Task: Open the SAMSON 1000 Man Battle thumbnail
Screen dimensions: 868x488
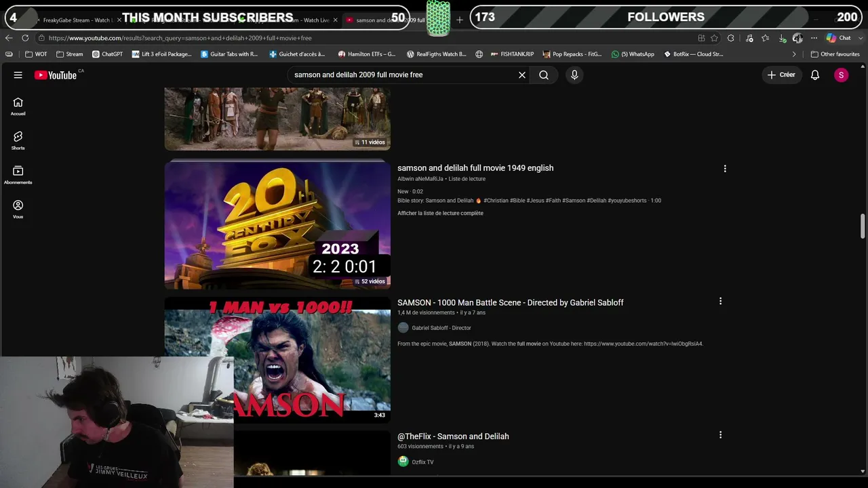Action: pos(277,360)
